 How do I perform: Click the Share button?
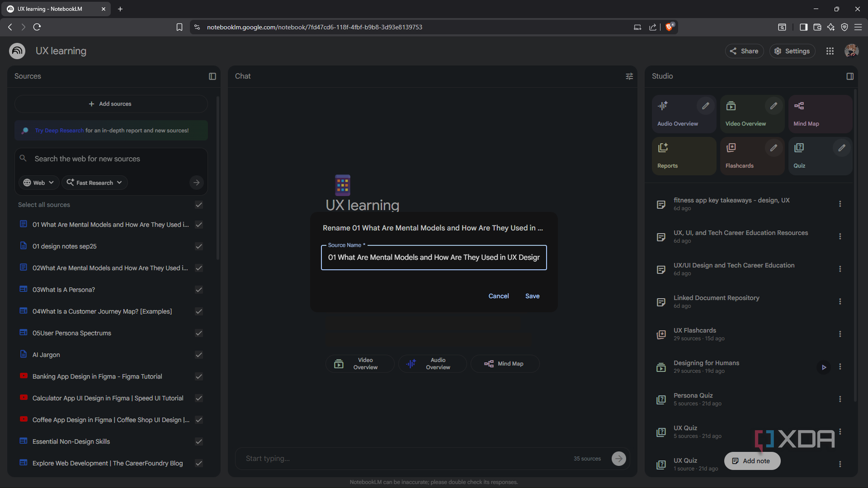point(744,51)
